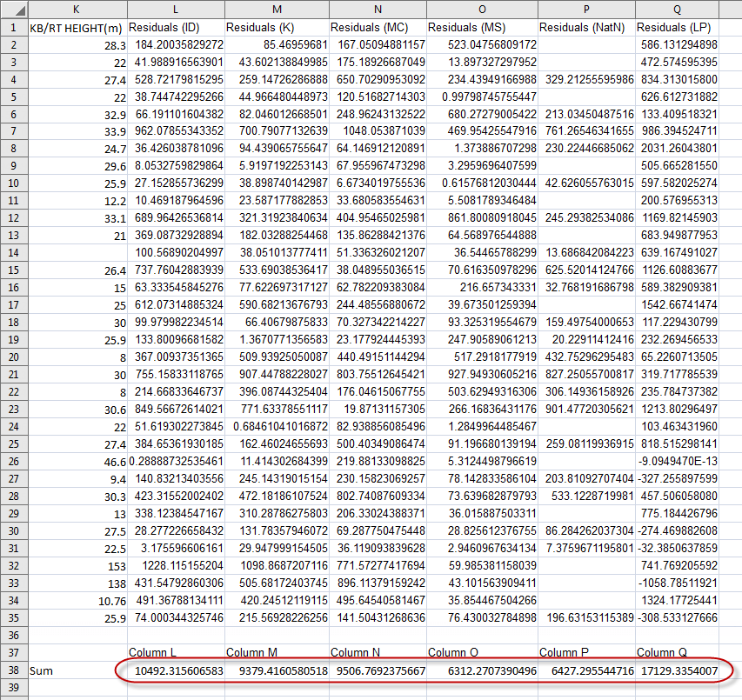
Task: Select the column K header
Action: [77, 9]
